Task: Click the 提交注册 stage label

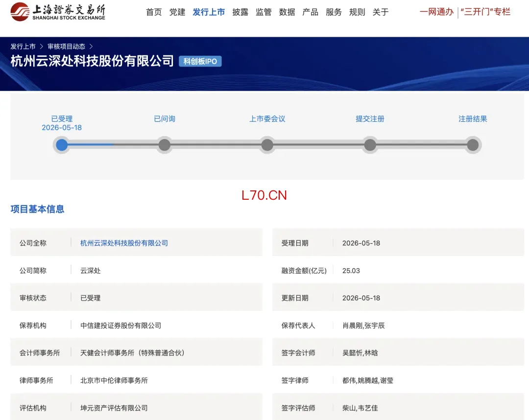Action: [x=370, y=118]
